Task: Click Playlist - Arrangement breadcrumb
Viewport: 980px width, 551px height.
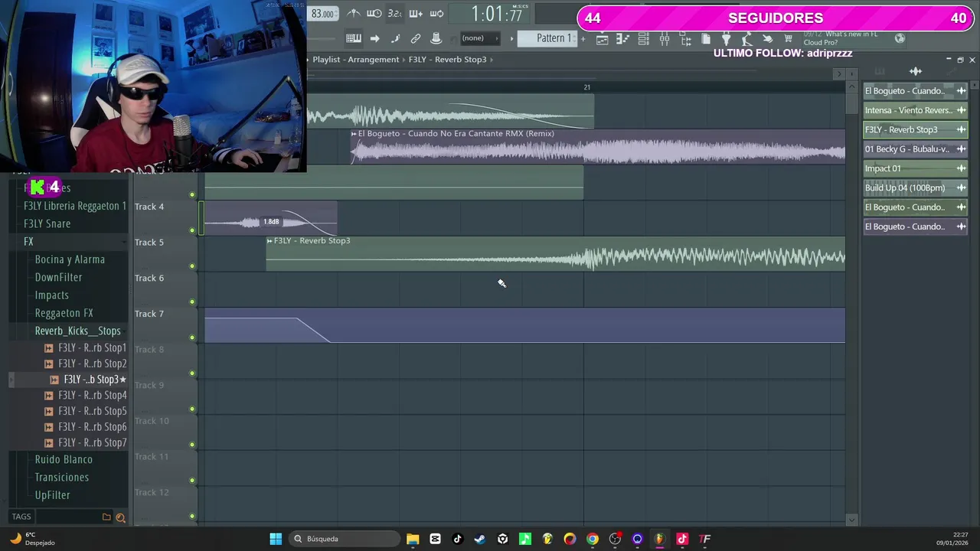Action: point(355,60)
